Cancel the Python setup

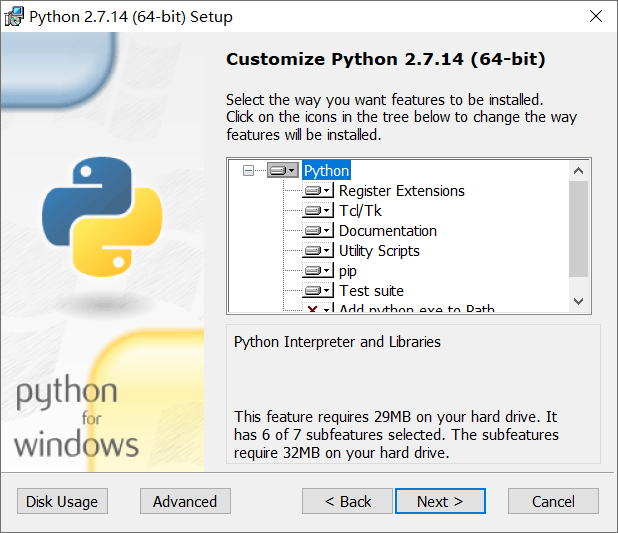click(x=553, y=501)
